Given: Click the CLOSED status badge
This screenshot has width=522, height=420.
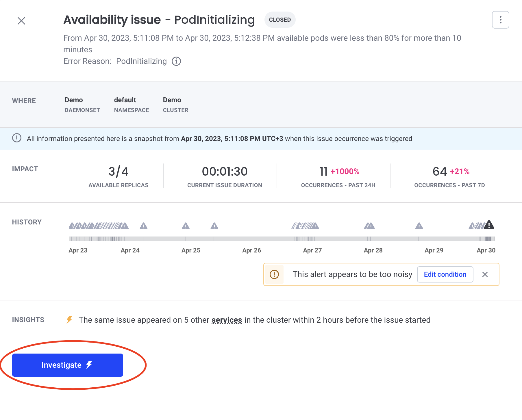Looking at the screenshot, I should click(280, 20).
